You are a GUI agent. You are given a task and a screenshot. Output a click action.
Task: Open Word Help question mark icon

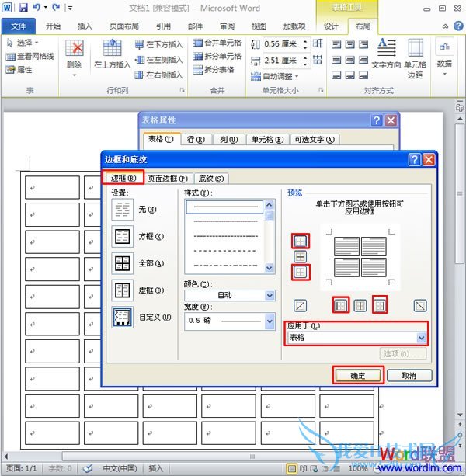pos(458,26)
